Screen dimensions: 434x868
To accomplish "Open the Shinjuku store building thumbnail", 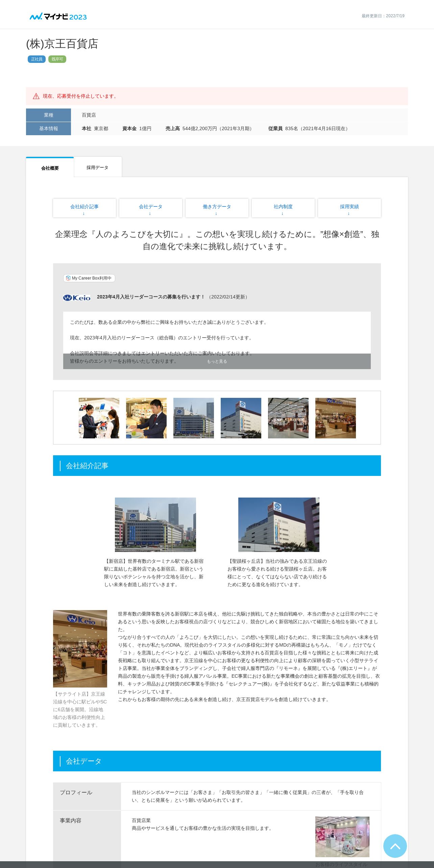I will click(194, 418).
